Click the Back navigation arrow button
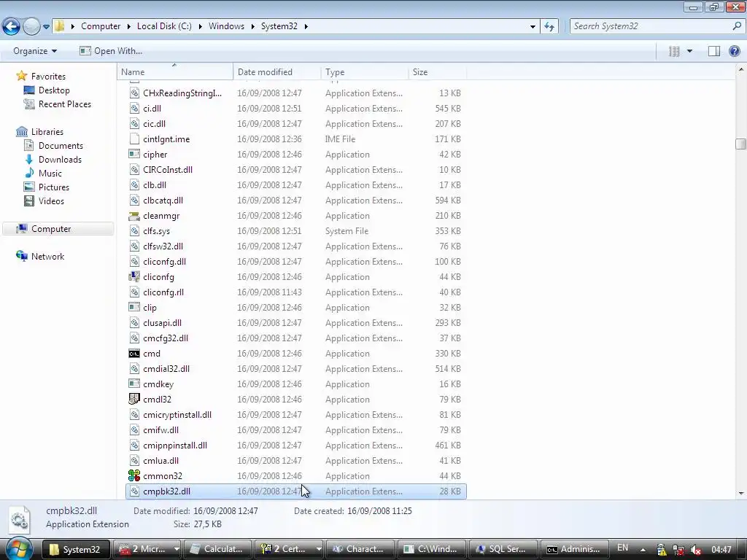Image resolution: width=747 pixels, height=560 pixels. click(x=11, y=26)
